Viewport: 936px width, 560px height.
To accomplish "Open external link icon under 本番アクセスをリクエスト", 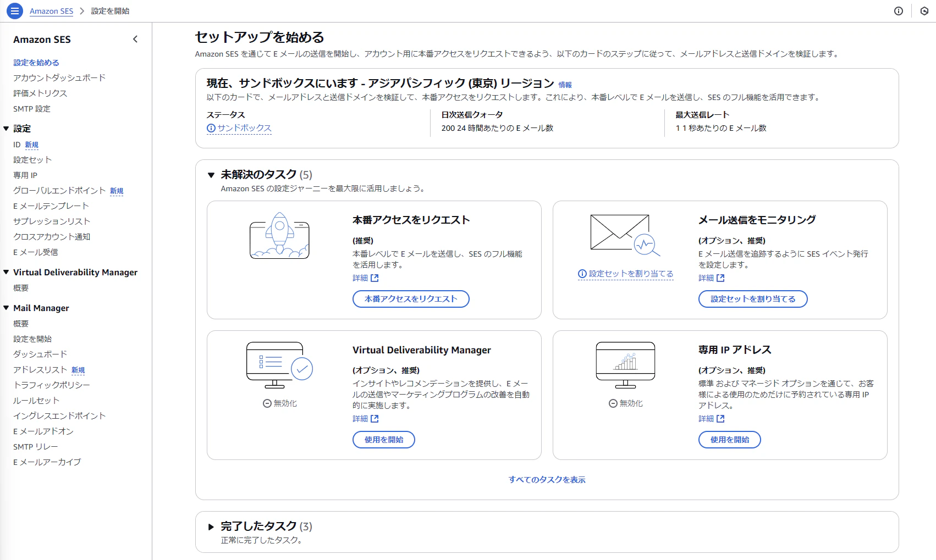I will (x=375, y=278).
